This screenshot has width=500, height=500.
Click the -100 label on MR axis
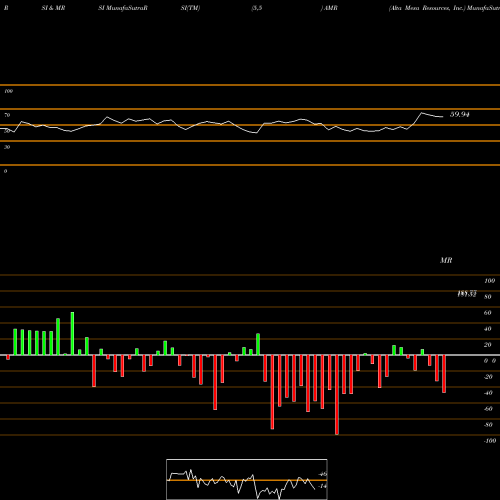pyautogui.click(x=490, y=441)
